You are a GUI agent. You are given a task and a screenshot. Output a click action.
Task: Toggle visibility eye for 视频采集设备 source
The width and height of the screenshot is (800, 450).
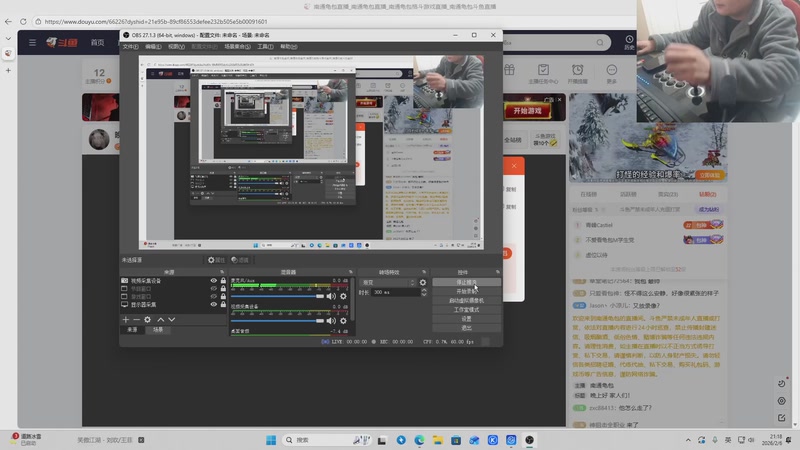pos(214,281)
